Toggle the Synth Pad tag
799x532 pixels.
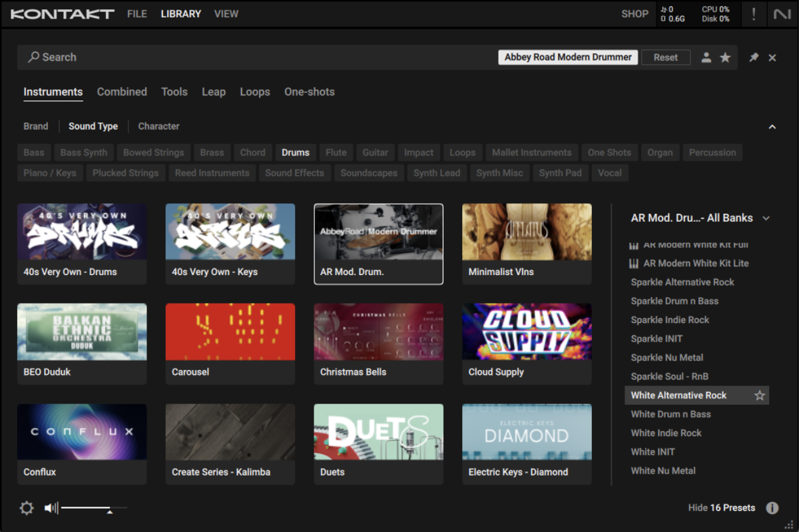(x=561, y=173)
